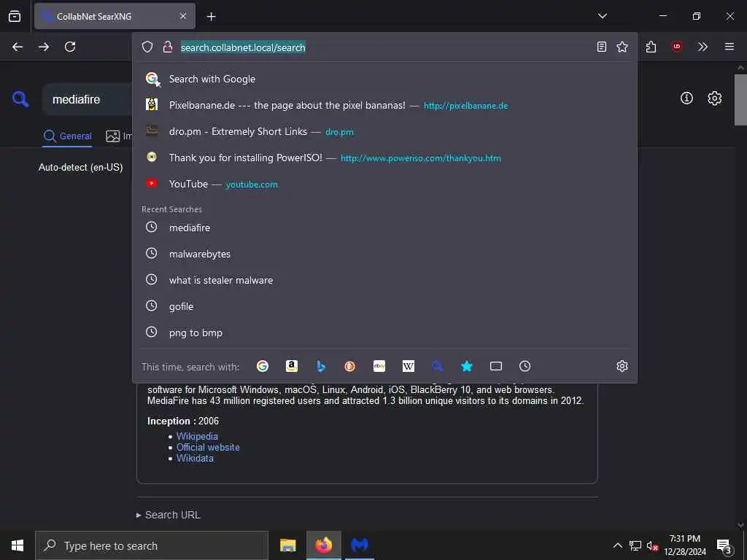The height and width of the screenshot is (560, 747).
Task: Switch to the General results tab
Action: [x=67, y=136]
